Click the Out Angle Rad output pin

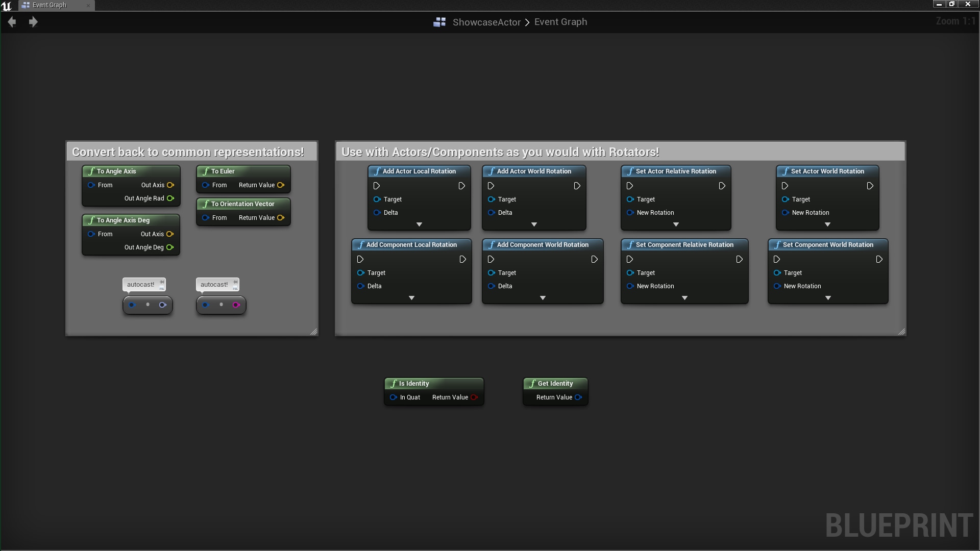tap(170, 198)
